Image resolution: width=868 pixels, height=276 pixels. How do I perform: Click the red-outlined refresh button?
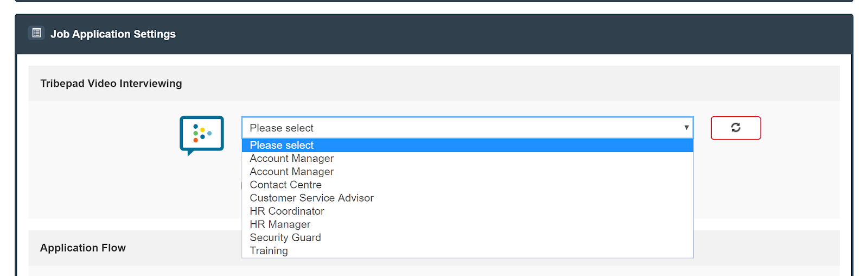pos(736,128)
